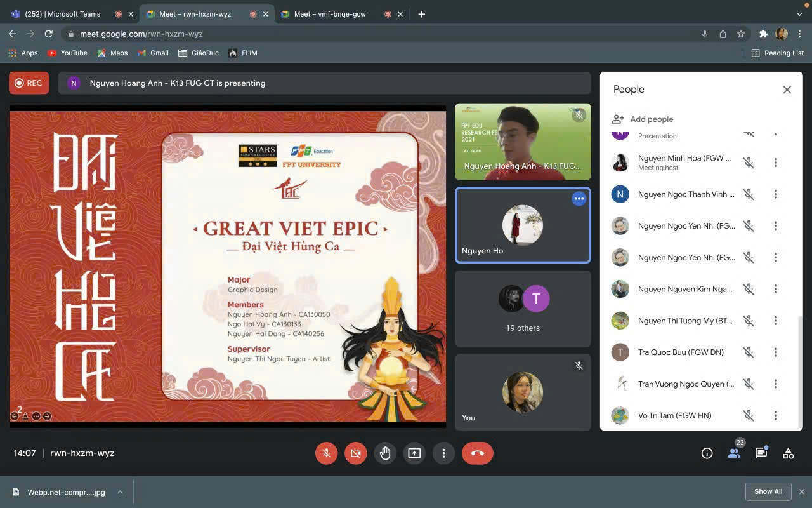Toggle camera off button in call controls

pos(355,453)
